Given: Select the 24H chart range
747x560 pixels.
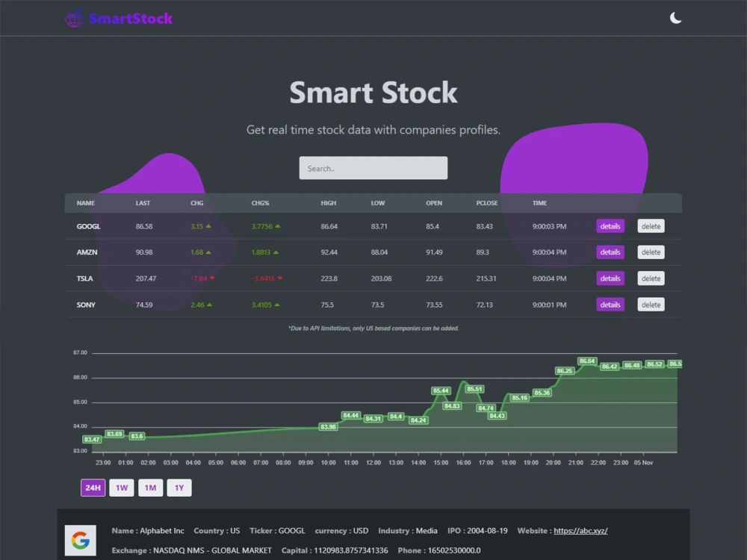Looking at the screenshot, I should click(93, 488).
